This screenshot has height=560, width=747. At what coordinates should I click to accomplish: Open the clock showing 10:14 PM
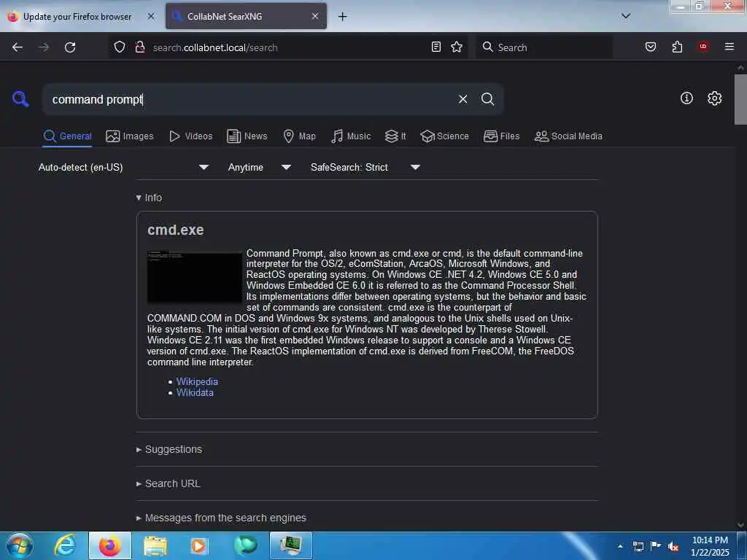pos(710,546)
